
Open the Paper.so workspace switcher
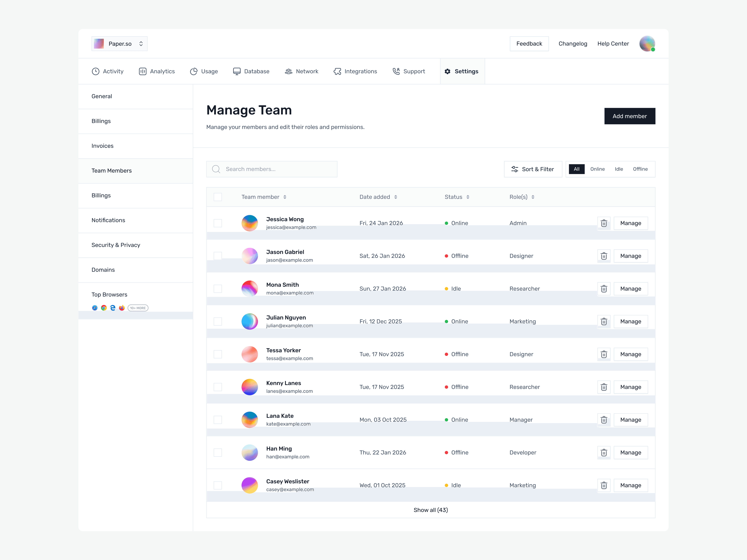click(120, 44)
